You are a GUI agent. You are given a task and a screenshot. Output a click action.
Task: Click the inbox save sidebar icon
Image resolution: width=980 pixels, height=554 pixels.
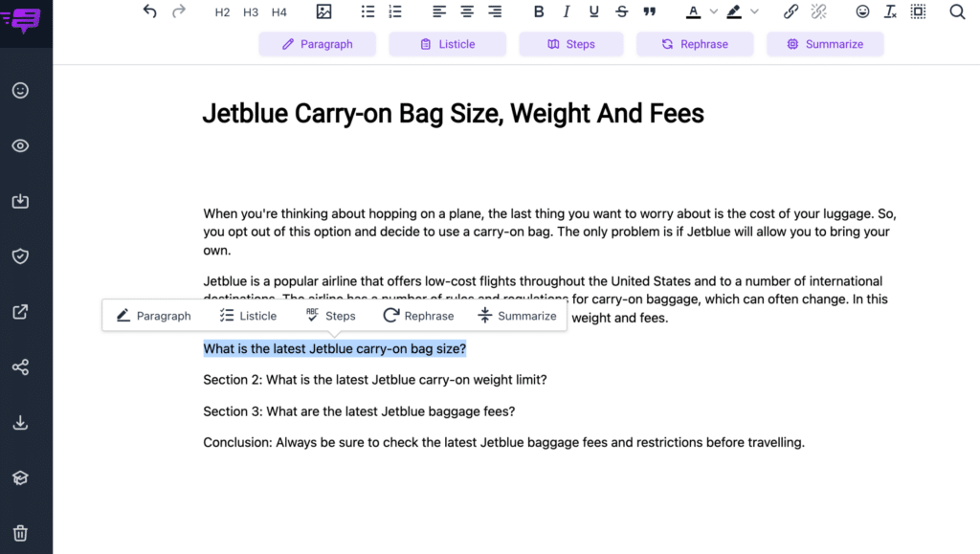(20, 201)
